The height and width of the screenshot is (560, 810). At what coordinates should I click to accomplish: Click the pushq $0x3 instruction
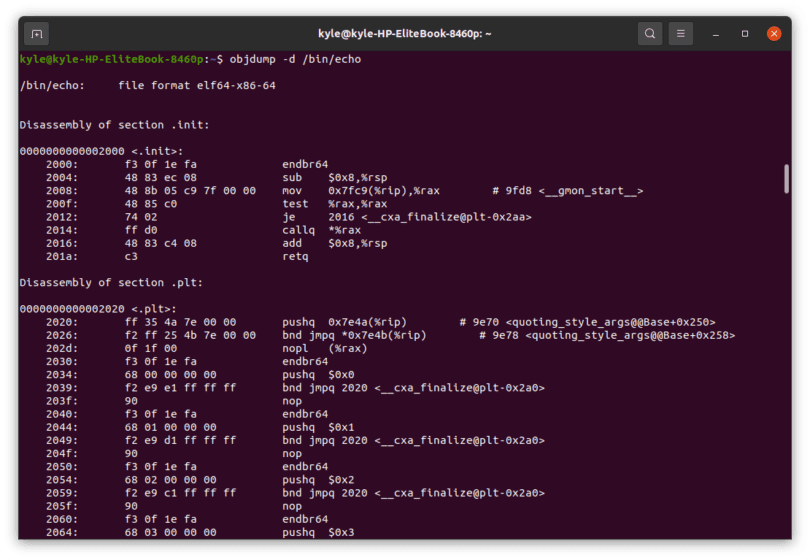318,532
